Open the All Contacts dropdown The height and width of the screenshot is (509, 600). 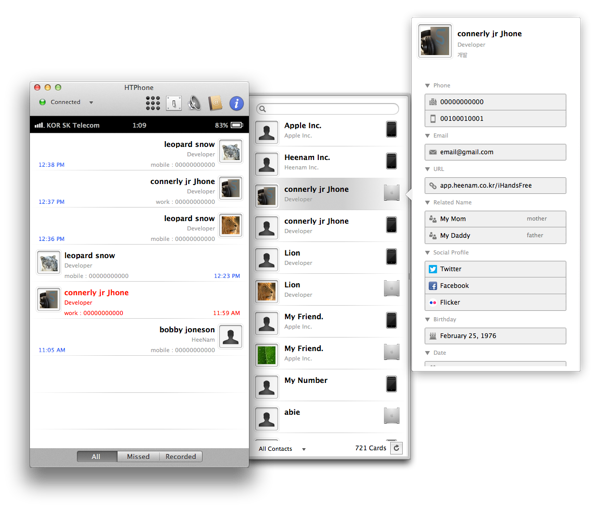(283, 449)
